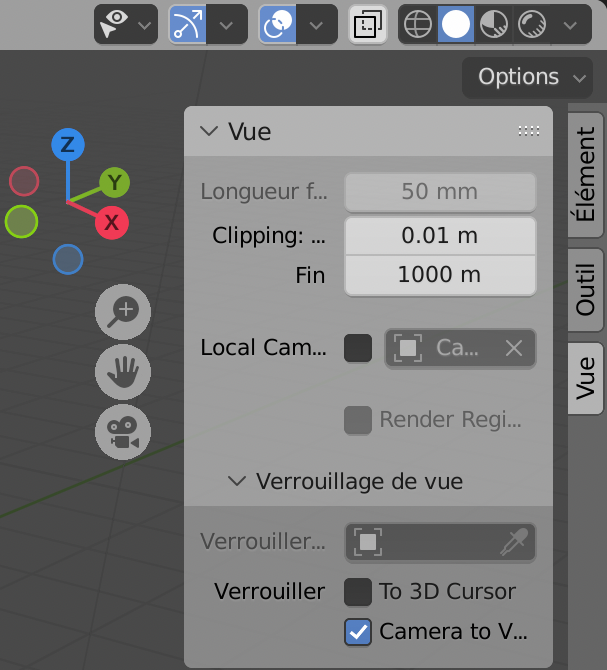
Task: Switch to wireframe viewport shading
Action: click(418, 24)
